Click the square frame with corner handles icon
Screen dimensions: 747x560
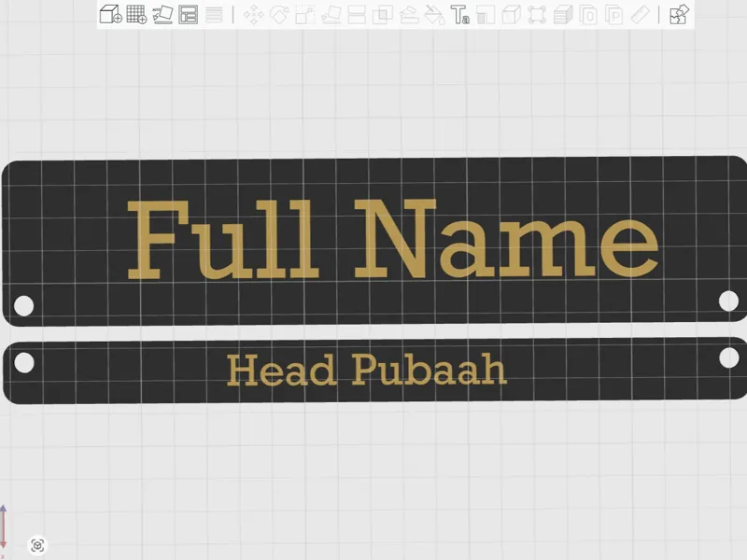coord(537,14)
